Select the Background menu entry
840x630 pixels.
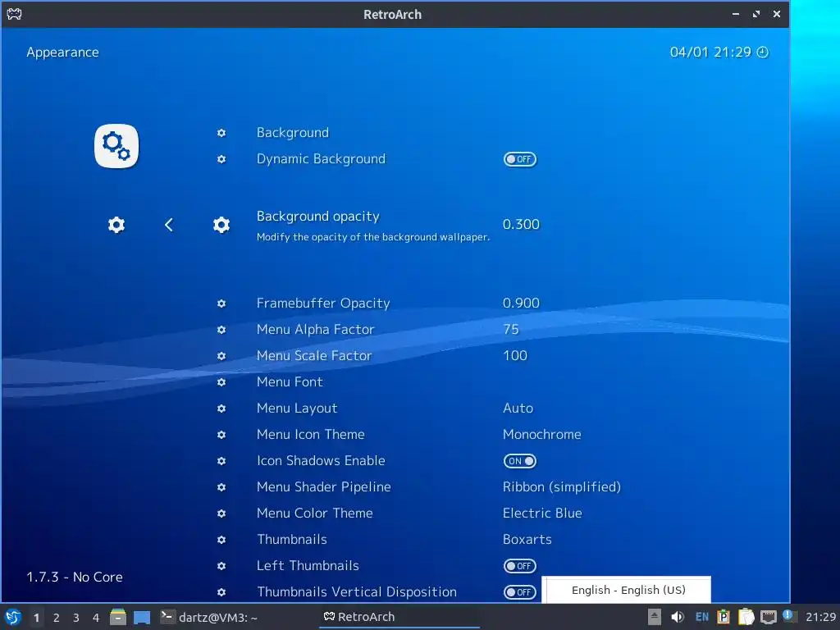click(293, 133)
